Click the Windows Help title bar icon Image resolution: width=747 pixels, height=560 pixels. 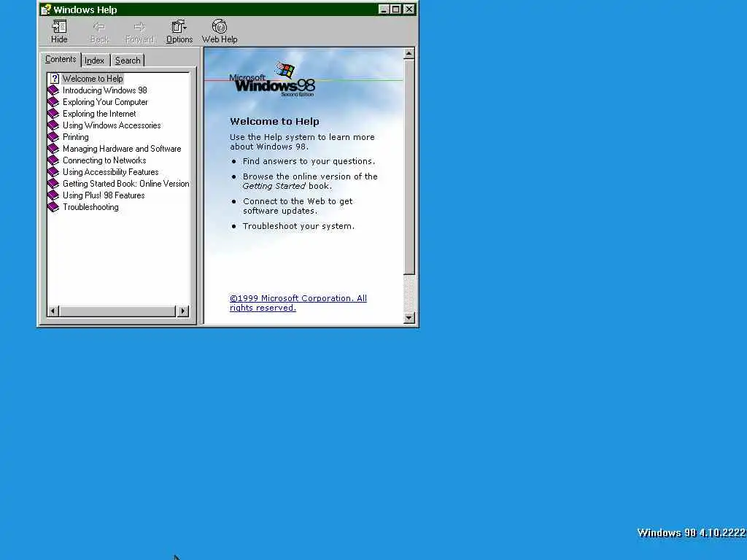pos(46,9)
